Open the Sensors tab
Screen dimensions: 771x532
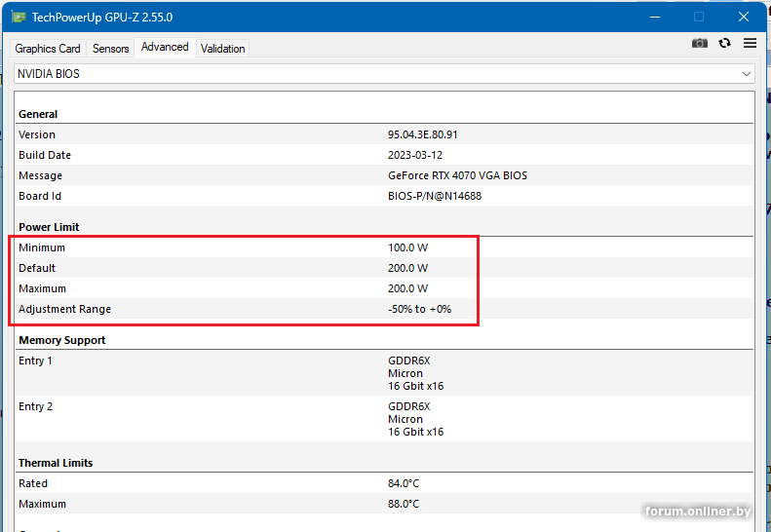[110, 49]
